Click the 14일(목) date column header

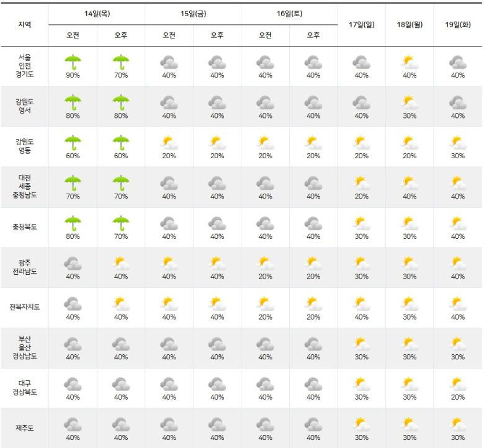click(97, 14)
